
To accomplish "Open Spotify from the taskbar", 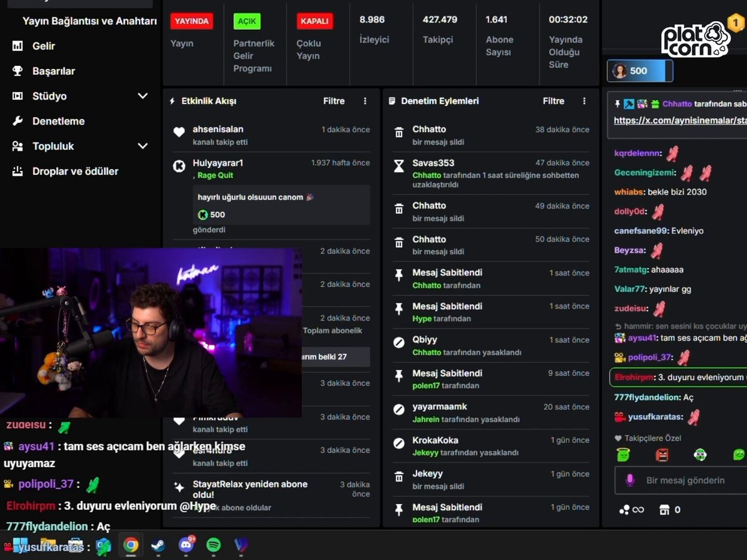I will click(214, 545).
